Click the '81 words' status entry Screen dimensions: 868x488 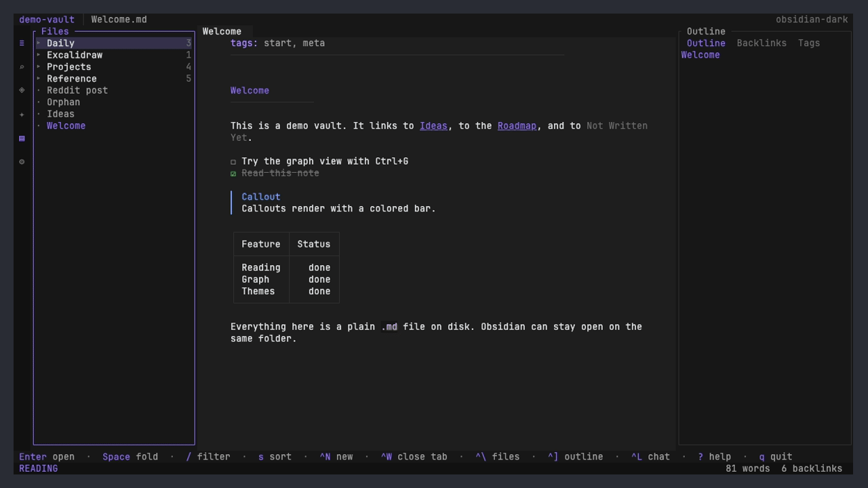[x=747, y=468]
